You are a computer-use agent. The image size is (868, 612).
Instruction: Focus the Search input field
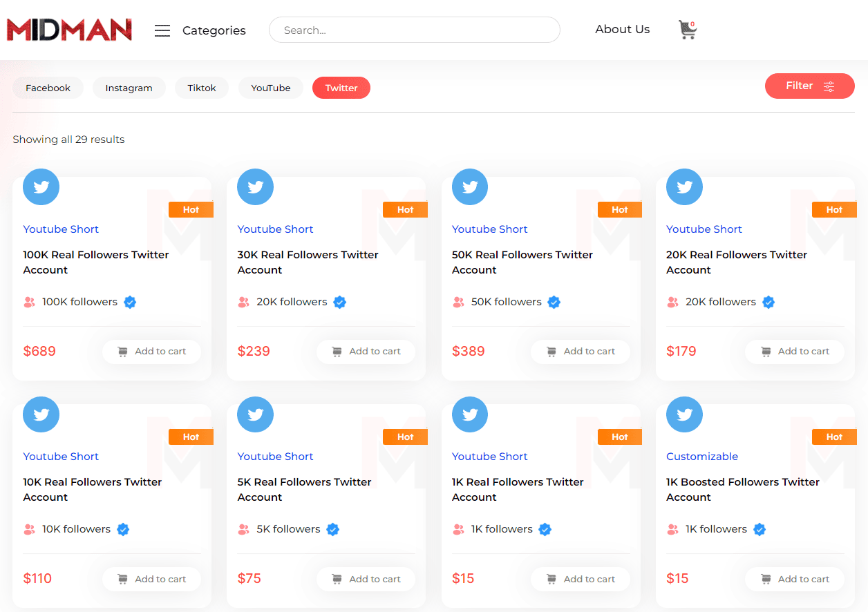415,30
